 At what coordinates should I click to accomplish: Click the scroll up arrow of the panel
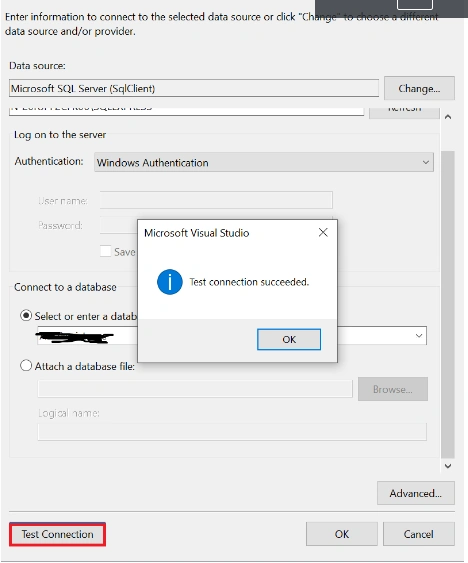point(448,117)
